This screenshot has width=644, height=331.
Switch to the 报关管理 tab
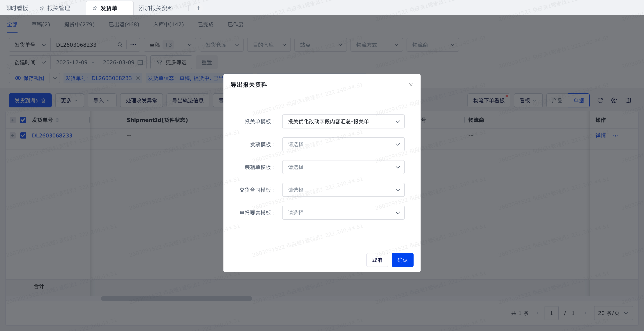tap(58, 8)
